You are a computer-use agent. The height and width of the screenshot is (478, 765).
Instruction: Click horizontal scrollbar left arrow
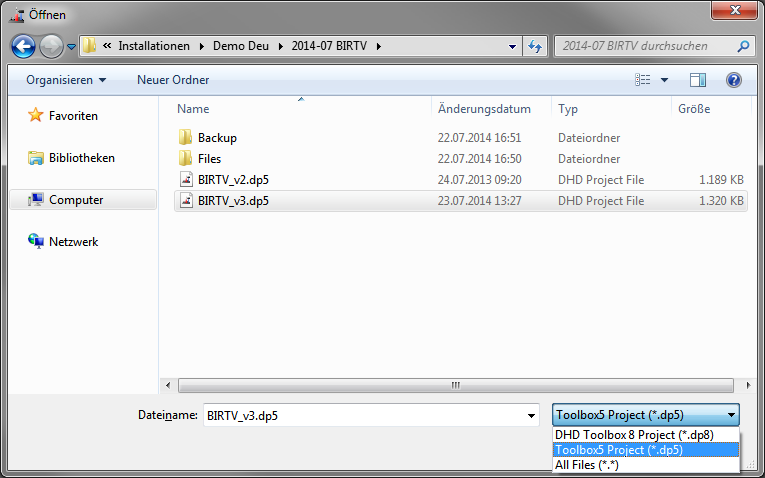168,385
